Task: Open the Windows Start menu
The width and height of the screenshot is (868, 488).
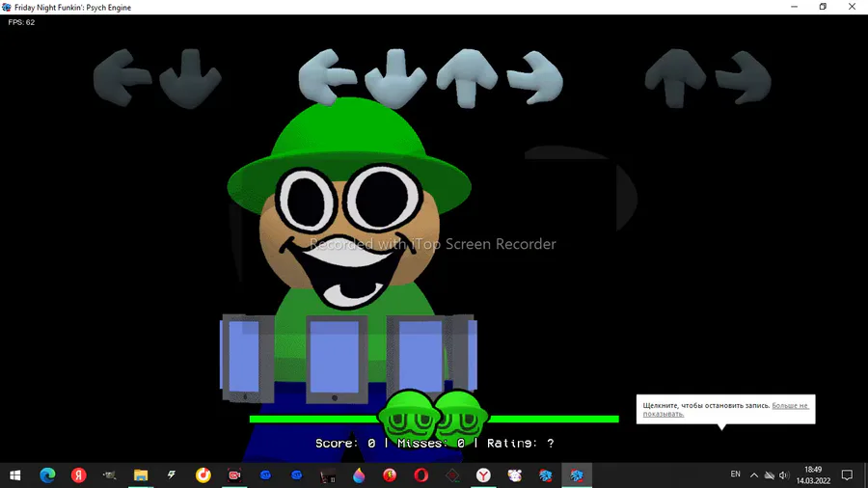Action: (x=14, y=475)
